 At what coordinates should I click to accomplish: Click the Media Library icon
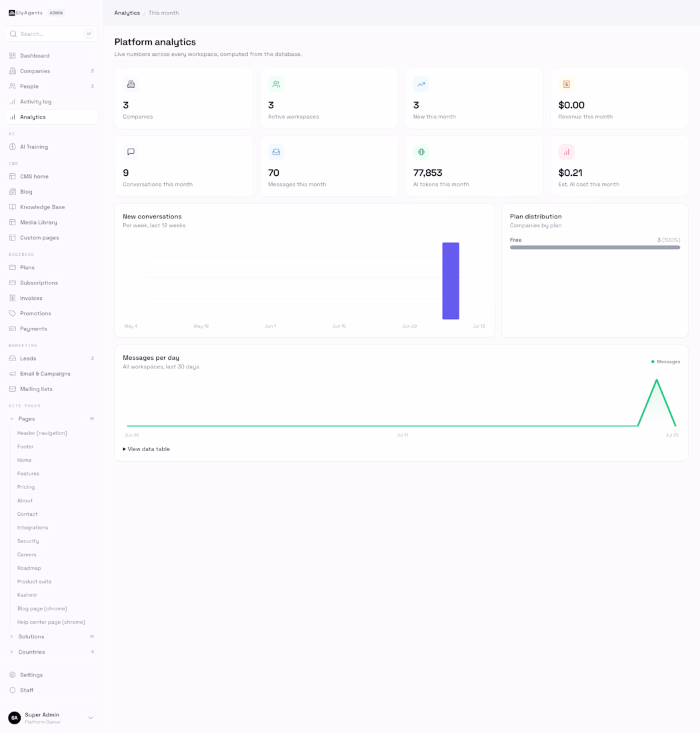[13, 223]
